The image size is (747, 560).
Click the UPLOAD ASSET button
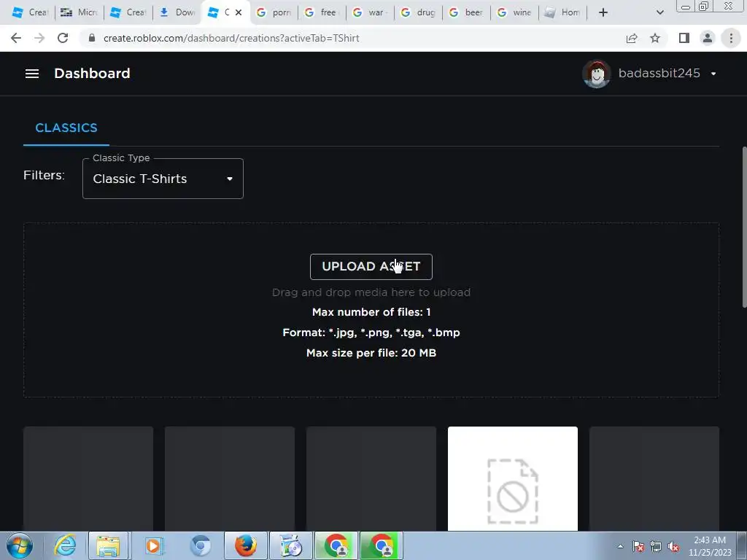[371, 267]
